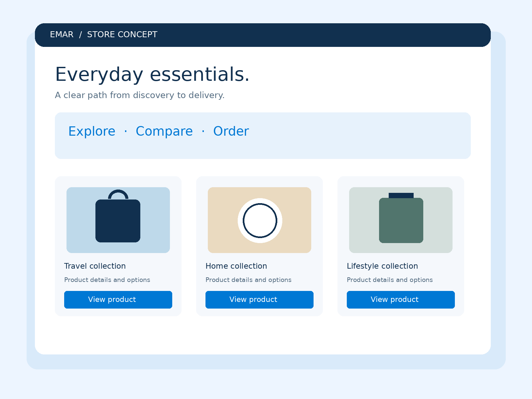
Task: Click the Home collection plate image
Action: click(x=259, y=220)
